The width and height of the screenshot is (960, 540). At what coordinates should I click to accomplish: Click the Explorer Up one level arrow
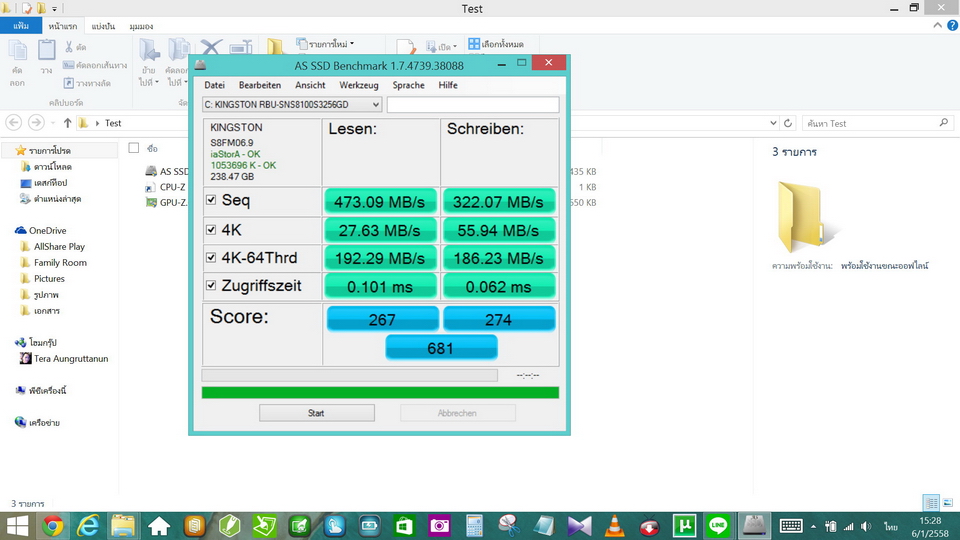pos(67,123)
